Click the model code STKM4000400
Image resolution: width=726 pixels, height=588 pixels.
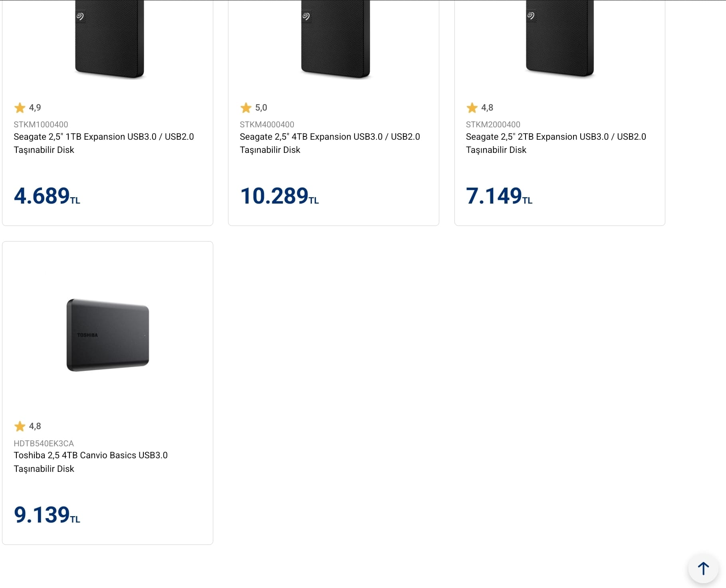[x=267, y=125]
